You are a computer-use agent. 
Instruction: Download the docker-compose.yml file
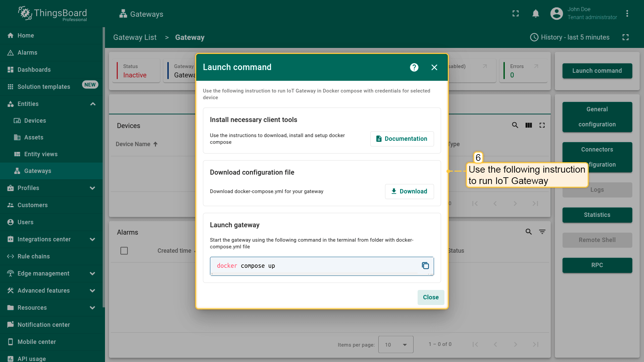point(409,191)
